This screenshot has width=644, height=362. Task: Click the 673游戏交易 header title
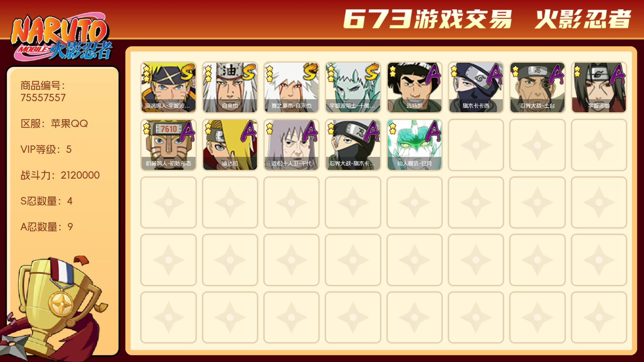coord(428,19)
